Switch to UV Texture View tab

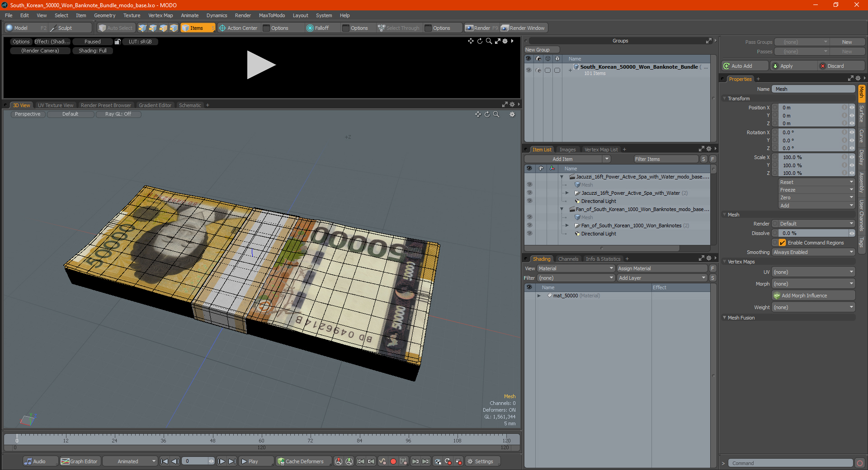click(56, 105)
